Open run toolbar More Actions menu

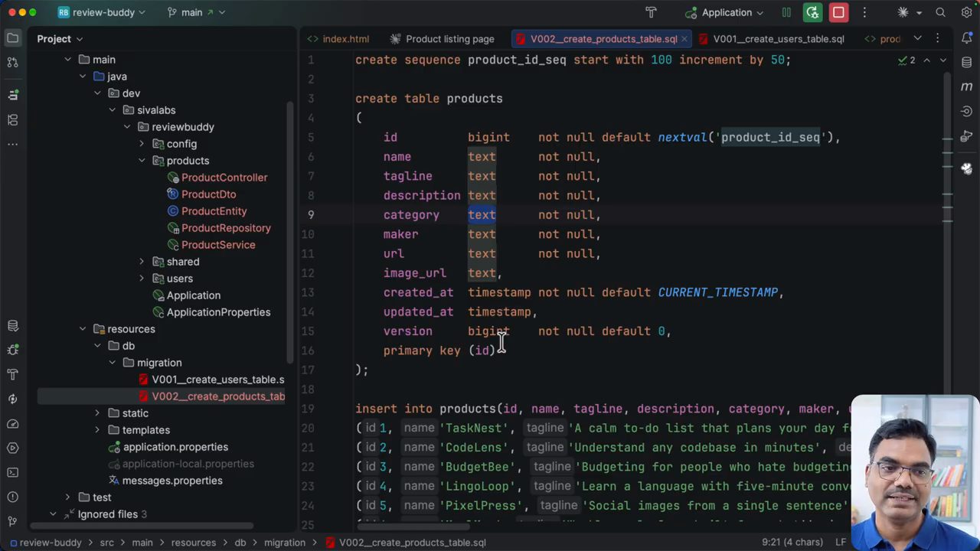pyautogui.click(x=864, y=12)
